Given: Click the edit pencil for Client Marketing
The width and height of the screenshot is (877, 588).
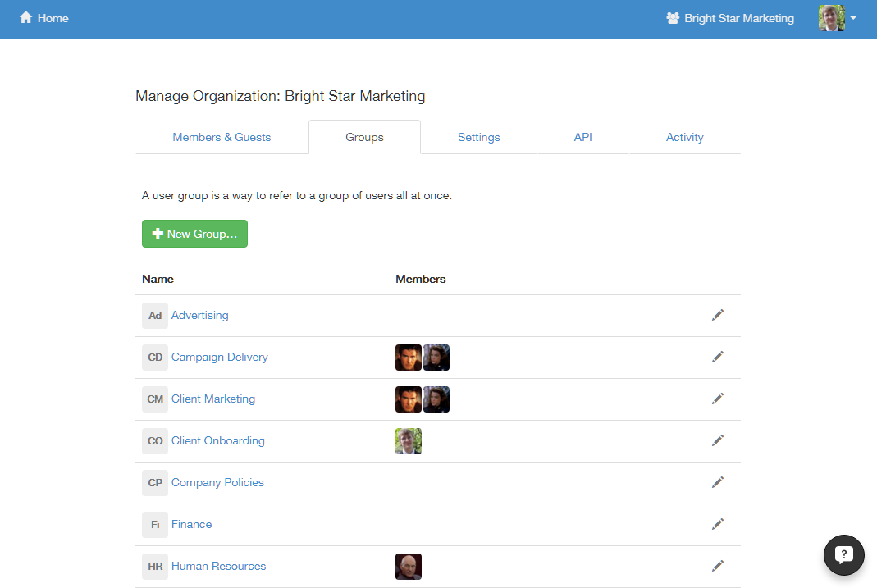Looking at the screenshot, I should pos(718,399).
